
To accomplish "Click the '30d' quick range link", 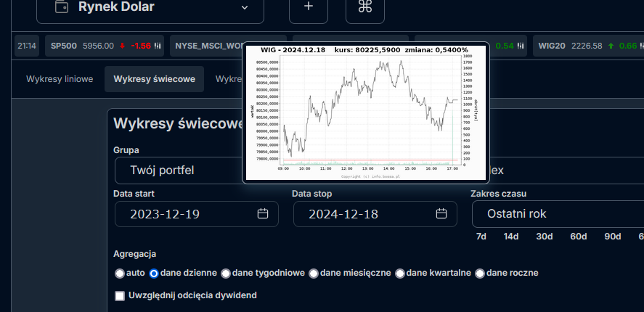I will click(545, 237).
